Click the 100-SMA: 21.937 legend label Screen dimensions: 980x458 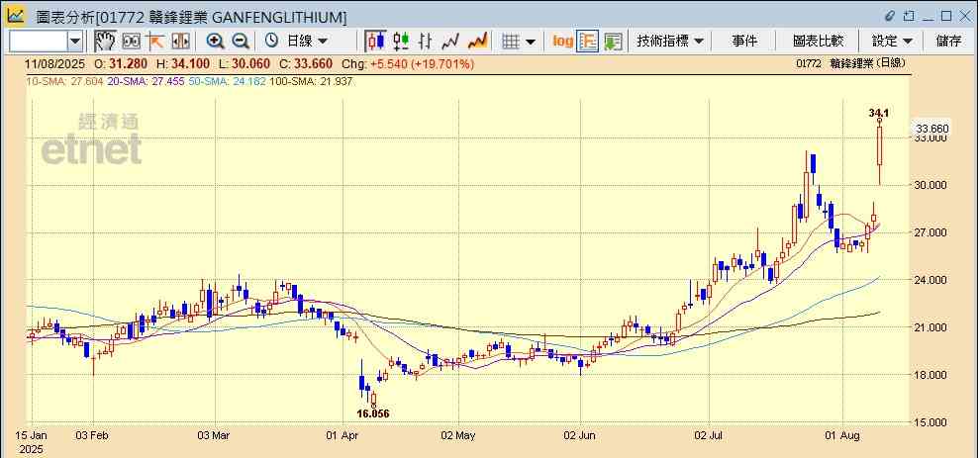click(x=310, y=81)
